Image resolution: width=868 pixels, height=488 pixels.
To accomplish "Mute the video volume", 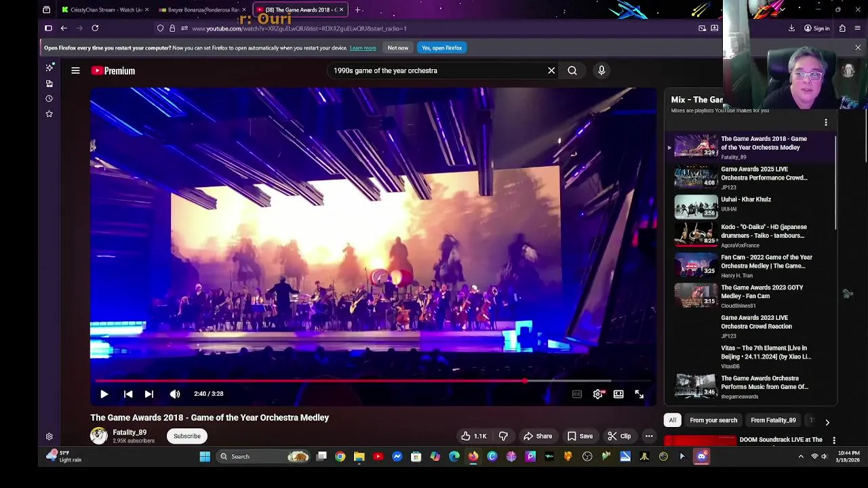I will 175,394.
